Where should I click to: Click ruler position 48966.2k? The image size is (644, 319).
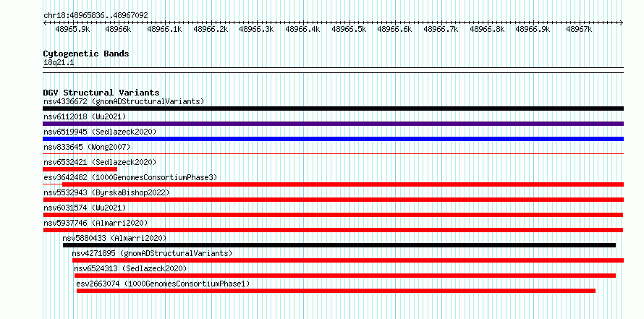point(211,29)
